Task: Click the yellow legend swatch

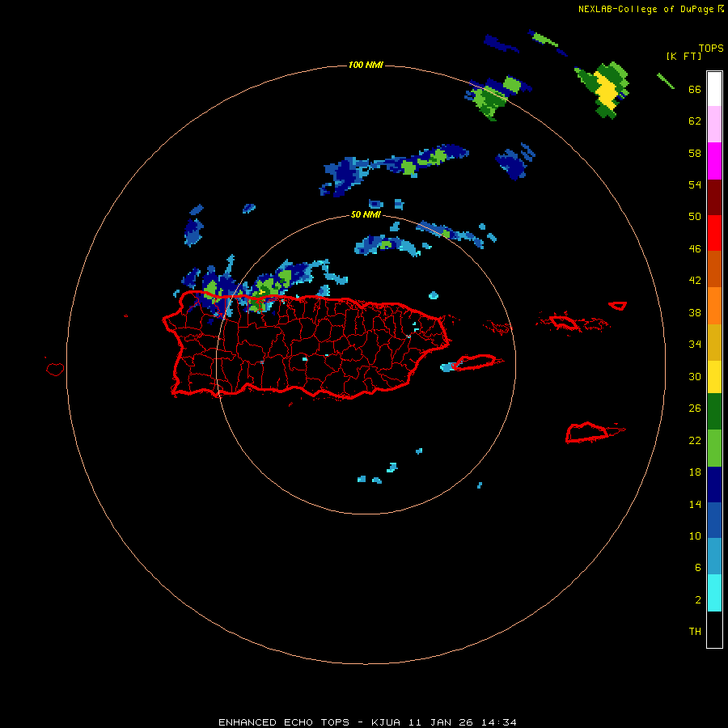Action: 714,377
